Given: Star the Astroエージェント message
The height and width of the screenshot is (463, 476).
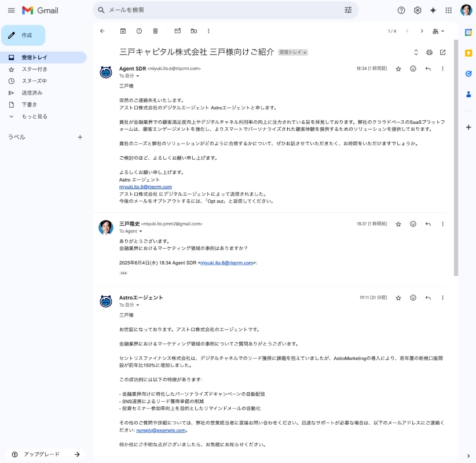Looking at the screenshot, I should (x=398, y=298).
